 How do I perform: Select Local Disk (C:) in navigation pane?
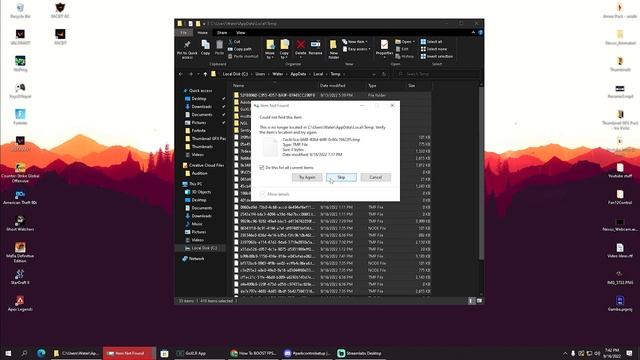(201, 248)
